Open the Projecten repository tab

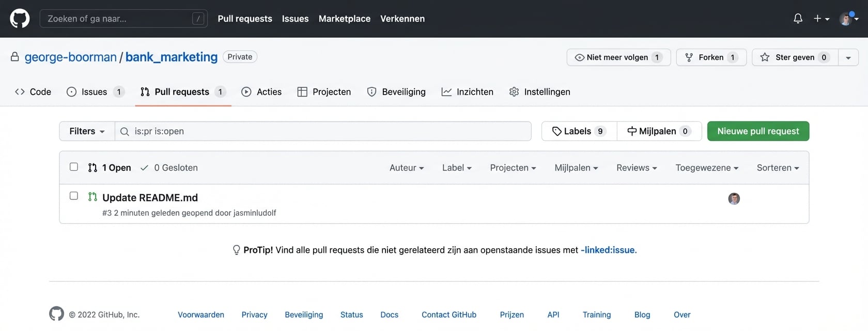(x=324, y=92)
